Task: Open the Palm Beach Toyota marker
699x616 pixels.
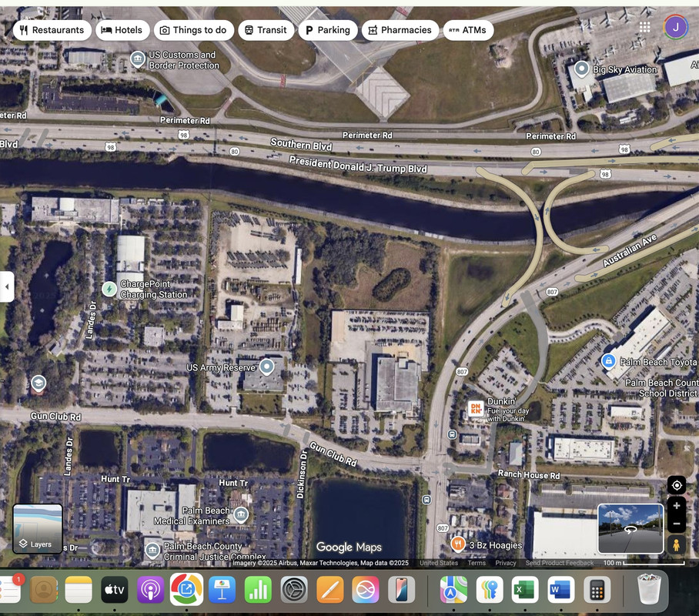Action: click(608, 361)
